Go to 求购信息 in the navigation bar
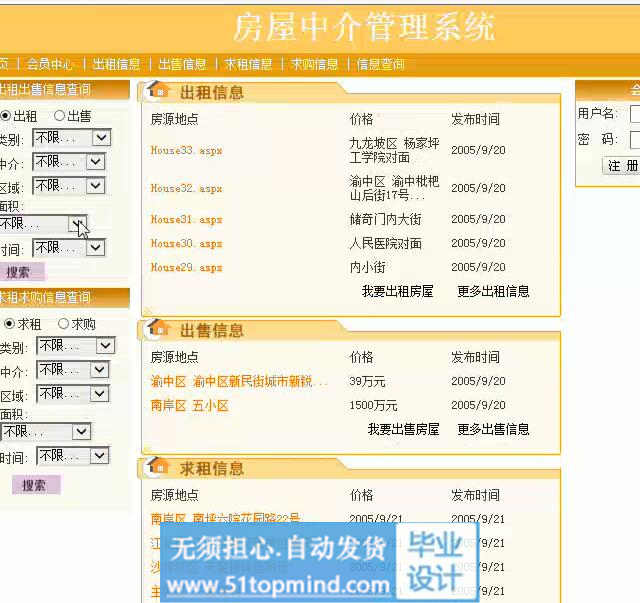This screenshot has width=640, height=603. pyautogui.click(x=314, y=65)
